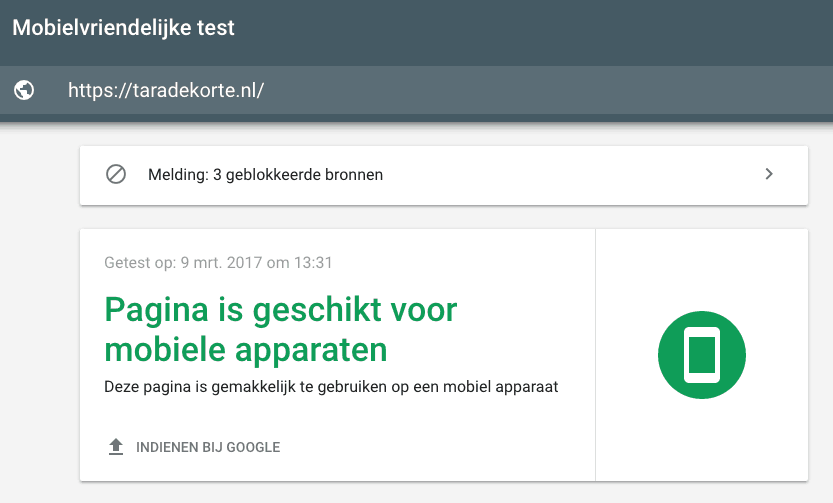Open the 'Melding: 3 geblokkeerde bronnen' notice
833x503 pixels.
tap(265, 175)
